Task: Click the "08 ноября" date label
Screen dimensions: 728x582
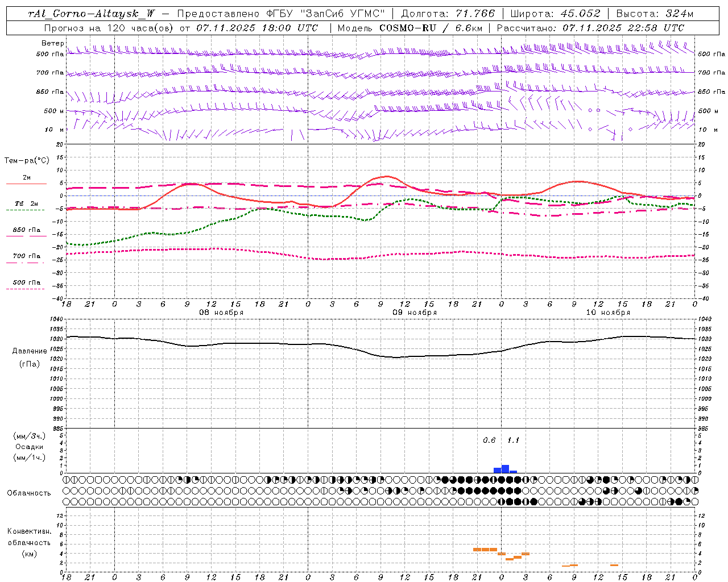Action: click(221, 313)
